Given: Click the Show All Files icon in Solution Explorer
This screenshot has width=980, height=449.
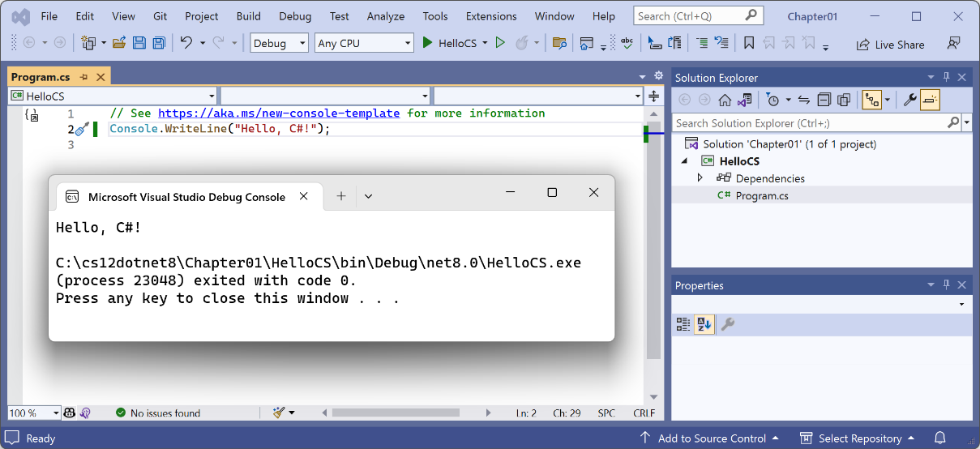Looking at the screenshot, I should [844, 100].
